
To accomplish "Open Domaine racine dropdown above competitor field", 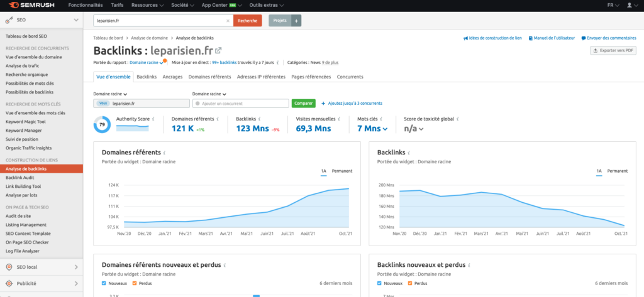I will [209, 94].
